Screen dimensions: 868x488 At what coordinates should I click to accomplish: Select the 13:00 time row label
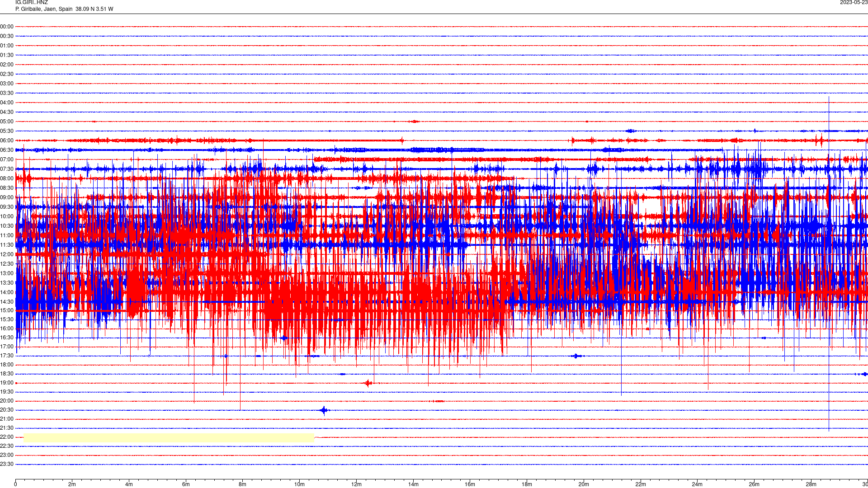coord(7,273)
